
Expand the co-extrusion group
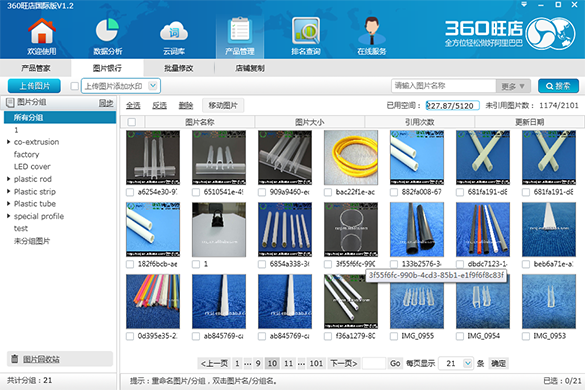8,142
